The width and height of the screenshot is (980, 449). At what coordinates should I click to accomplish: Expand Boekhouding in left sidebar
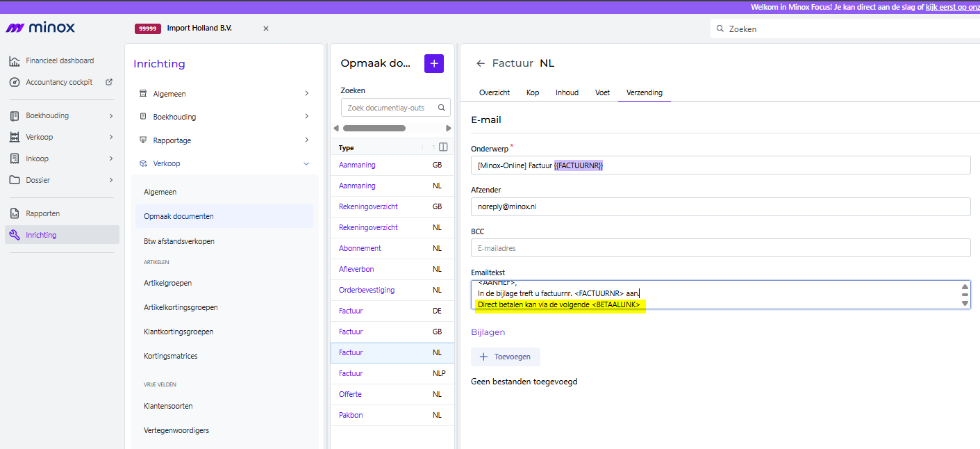(111, 115)
